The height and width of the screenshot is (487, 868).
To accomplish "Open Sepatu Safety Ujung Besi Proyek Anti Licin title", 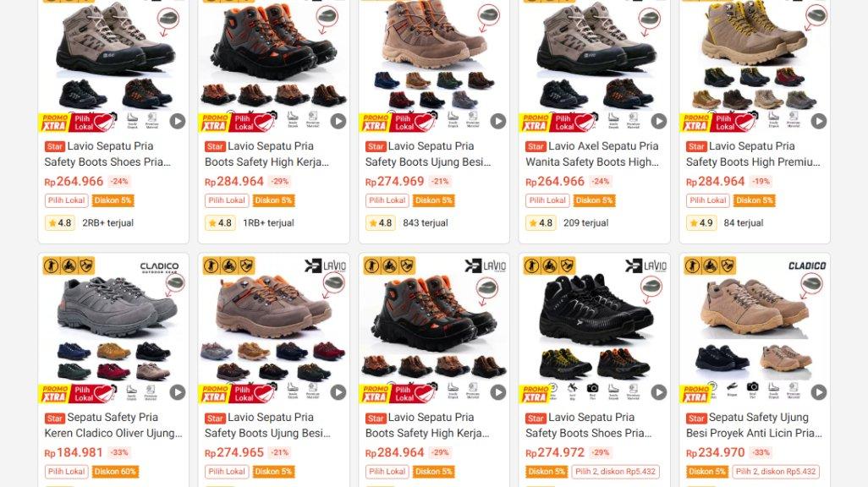I will (754, 425).
